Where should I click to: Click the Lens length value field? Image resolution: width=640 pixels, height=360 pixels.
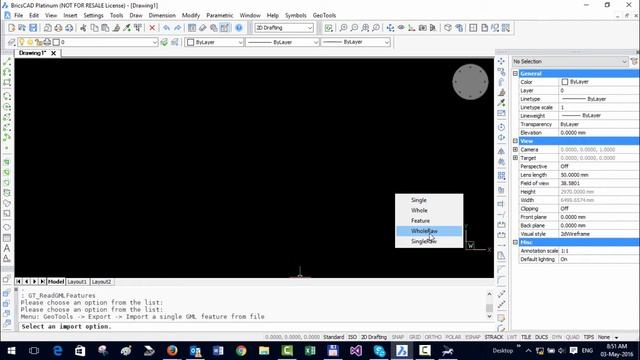click(598, 175)
